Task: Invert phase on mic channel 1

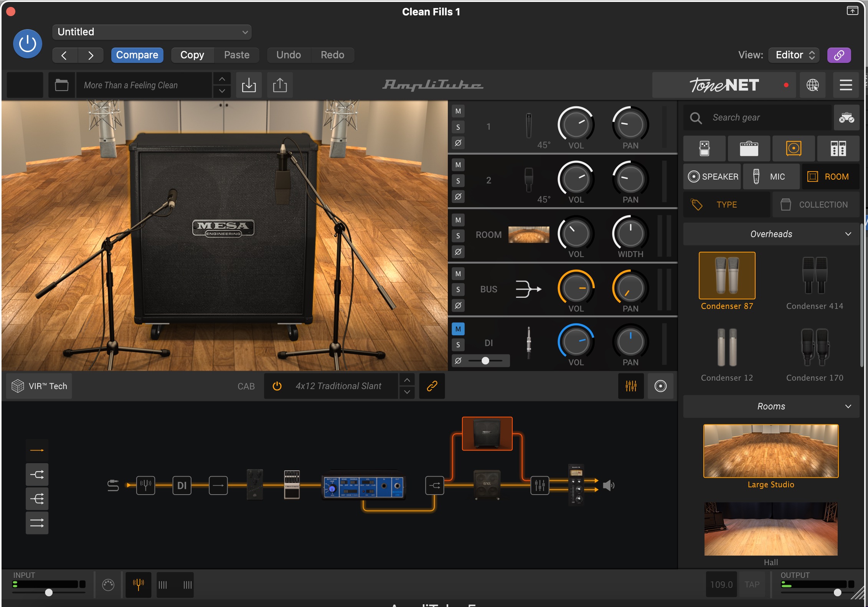Action: [458, 143]
